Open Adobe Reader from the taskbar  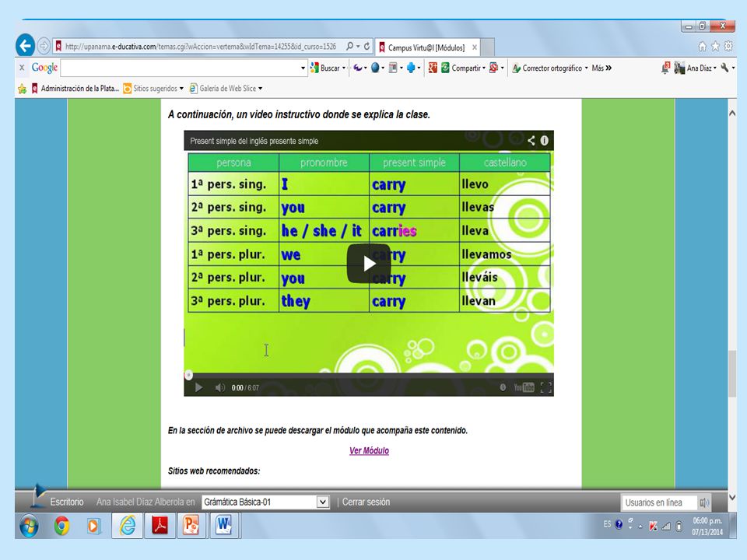click(160, 526)
